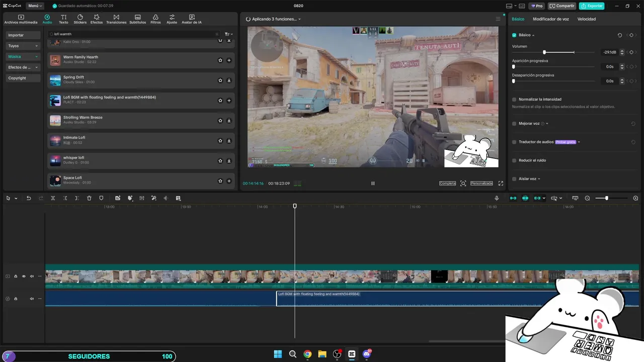
Task: Open the layout selector dropdown
Action: pos(511,6)
